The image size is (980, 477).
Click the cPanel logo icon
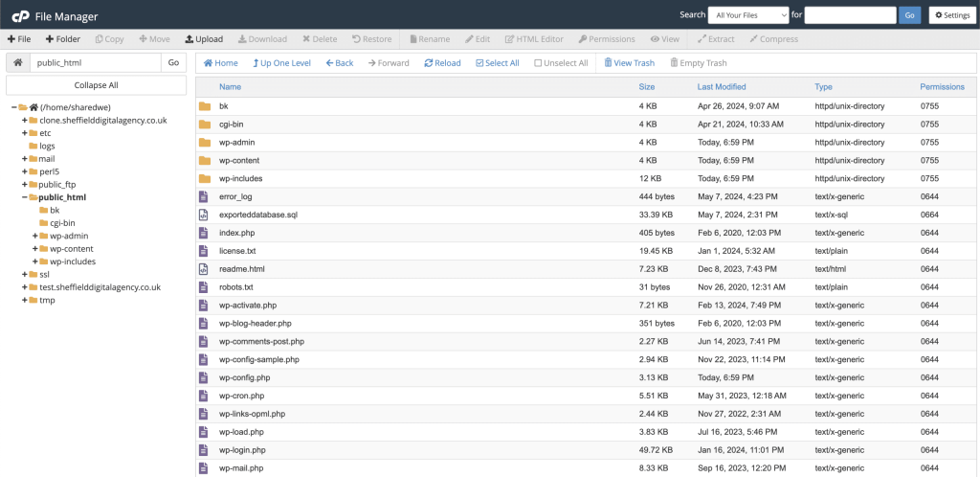pos(21,16)
